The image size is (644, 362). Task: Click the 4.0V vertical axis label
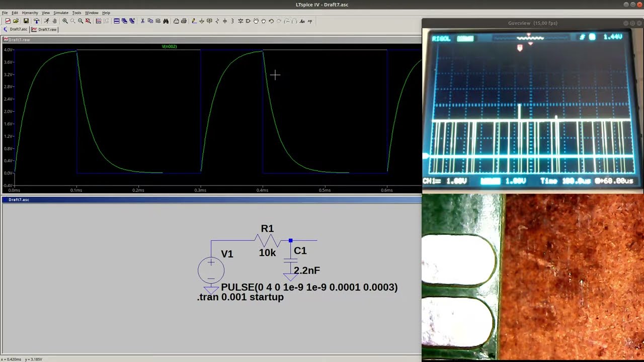(8, 50)
